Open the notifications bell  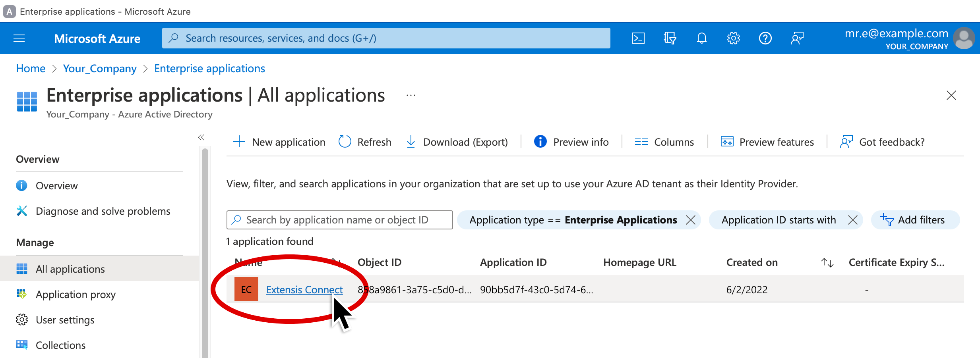pyautogui.click(x=701, y=38)
